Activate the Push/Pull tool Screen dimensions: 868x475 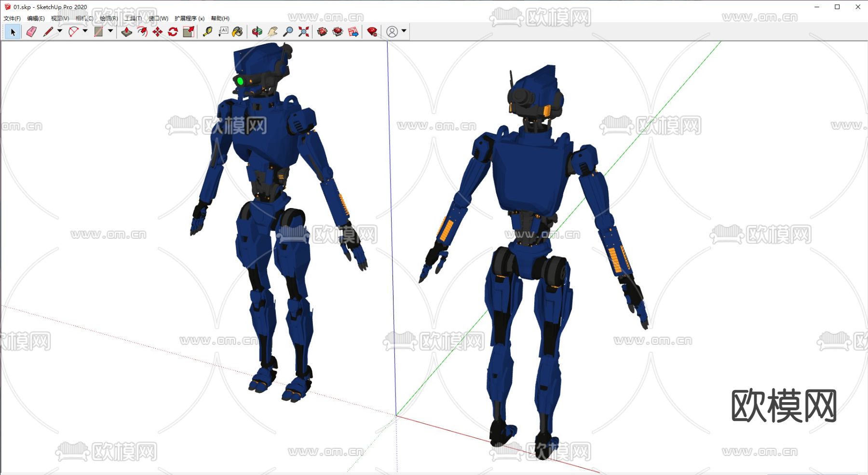[126, 32]
